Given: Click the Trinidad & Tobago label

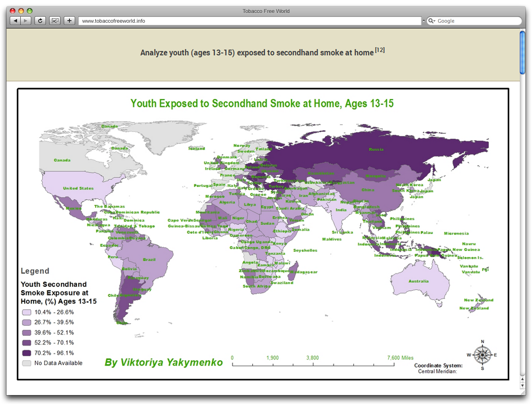Looking at the screenshot, I should [134, 226].
